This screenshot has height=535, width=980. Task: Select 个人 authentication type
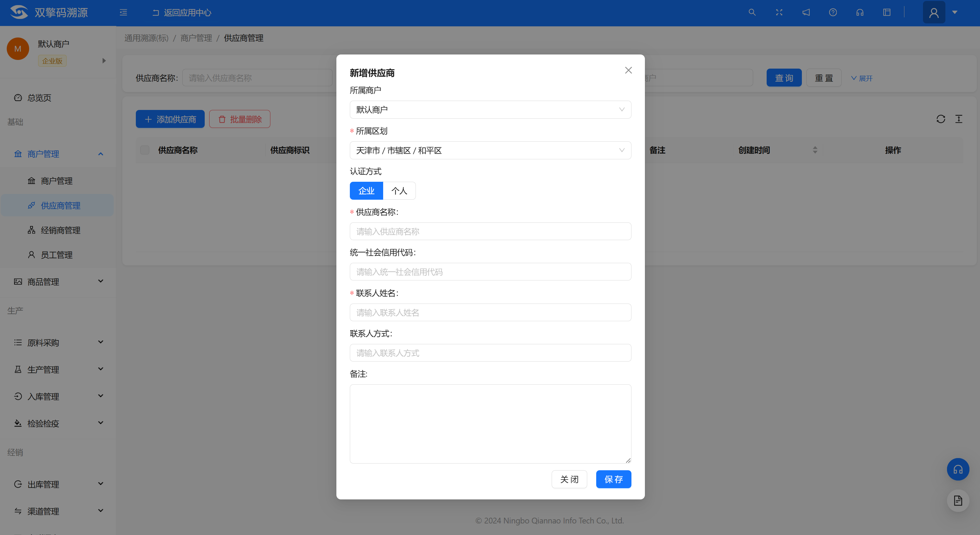click(x=399, y=191)
